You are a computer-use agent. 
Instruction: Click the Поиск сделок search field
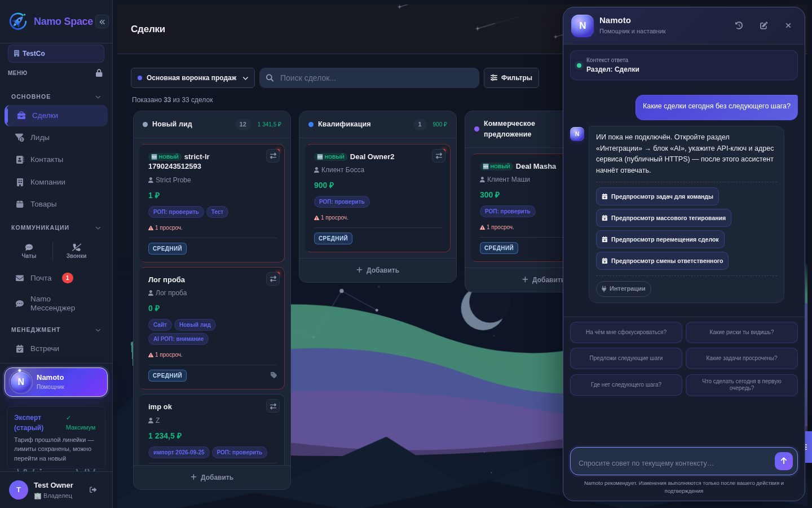point(369,78)
